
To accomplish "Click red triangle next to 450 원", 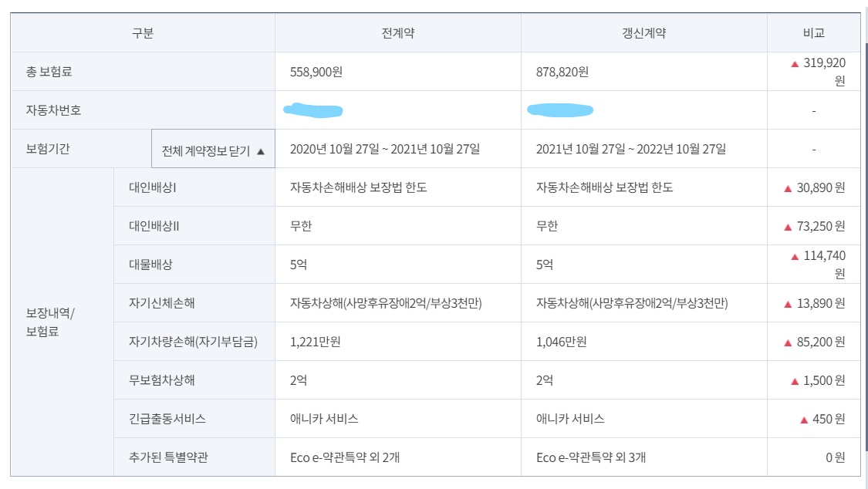I will pos(804,420).
